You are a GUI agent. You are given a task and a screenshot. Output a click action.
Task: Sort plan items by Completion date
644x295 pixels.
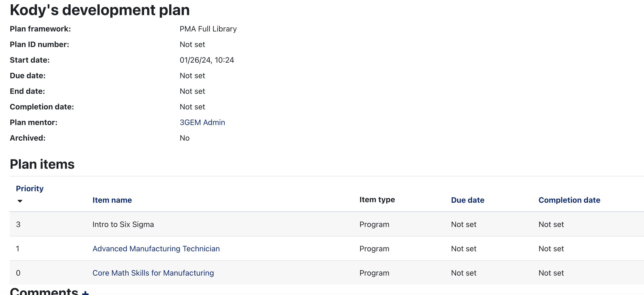pyautogui.click(x=569, y=200)
